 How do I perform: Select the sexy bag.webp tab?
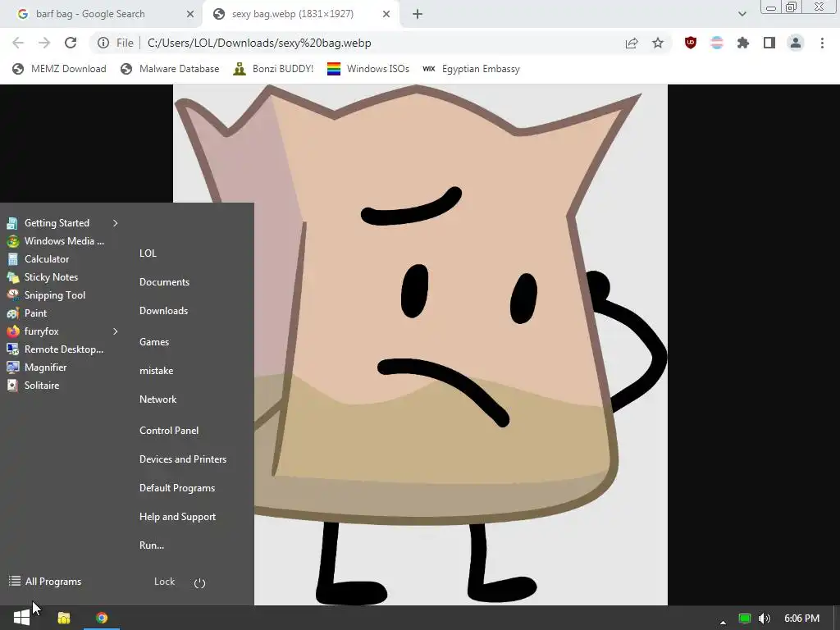(301, 14)
